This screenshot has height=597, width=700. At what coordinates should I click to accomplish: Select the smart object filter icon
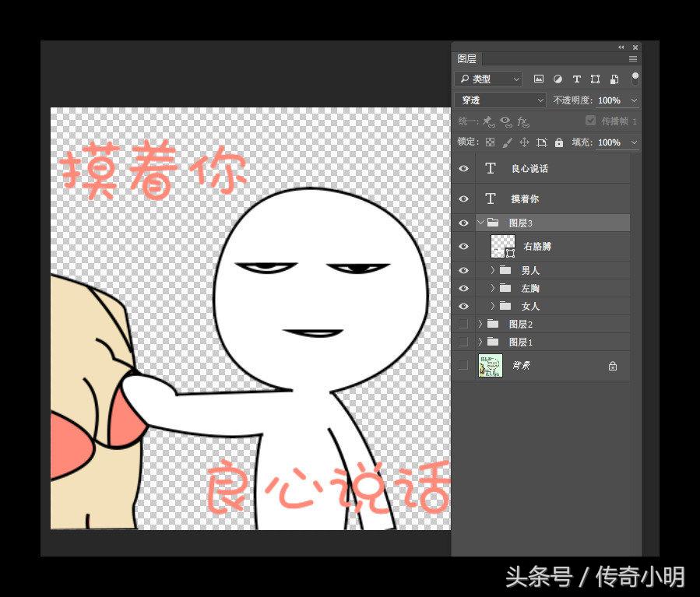click(614, 79)
